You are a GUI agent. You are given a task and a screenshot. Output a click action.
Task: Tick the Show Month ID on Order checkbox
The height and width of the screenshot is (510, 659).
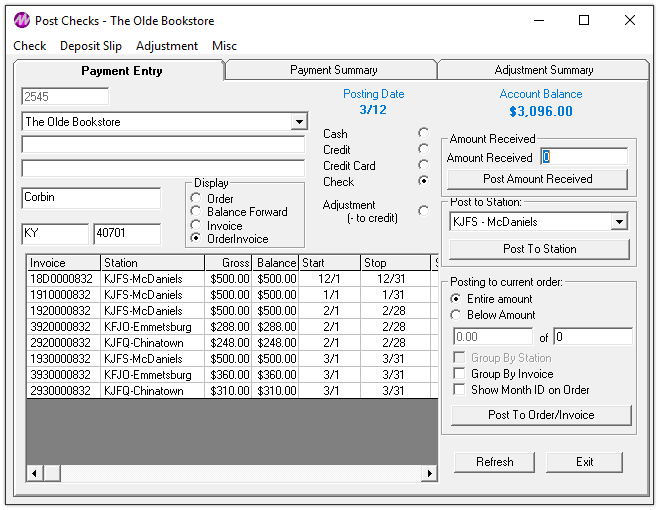459,390
